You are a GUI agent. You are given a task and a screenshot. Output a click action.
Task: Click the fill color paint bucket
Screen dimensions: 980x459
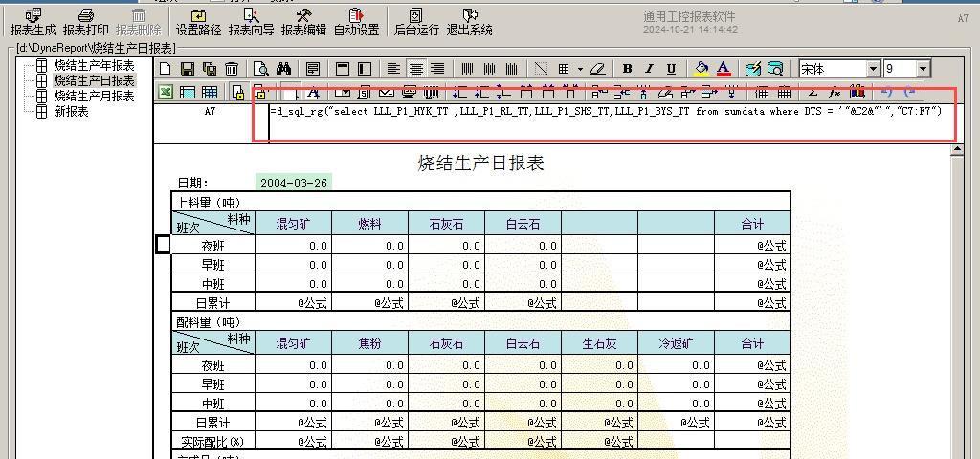point(702,69)
